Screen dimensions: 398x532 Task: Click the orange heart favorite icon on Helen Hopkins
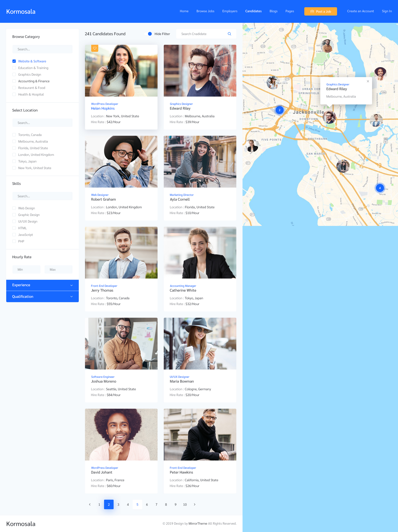95,48
